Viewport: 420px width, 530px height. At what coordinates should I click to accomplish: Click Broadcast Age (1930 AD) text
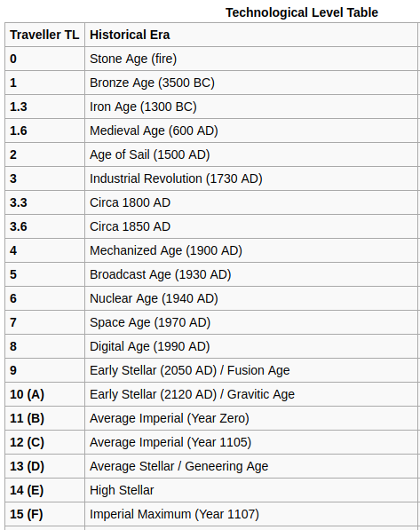coord(161,274)
